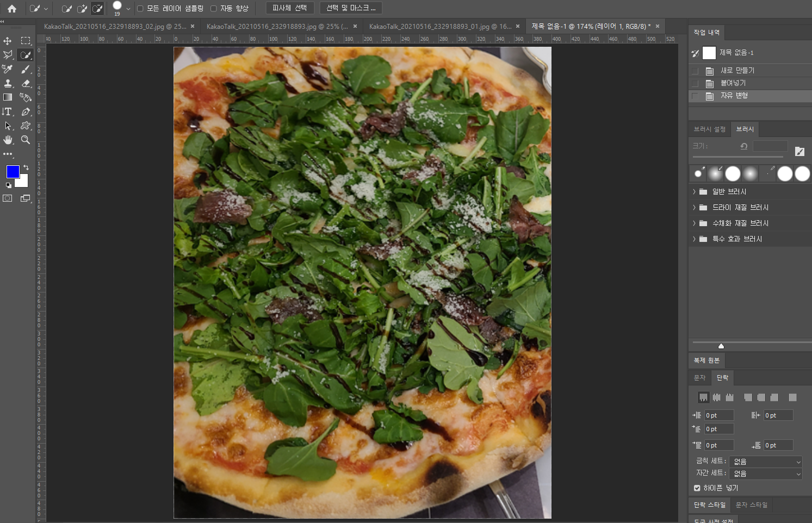
Task: Open the 브러시 설정 tab
Action: tap(709, 129)
